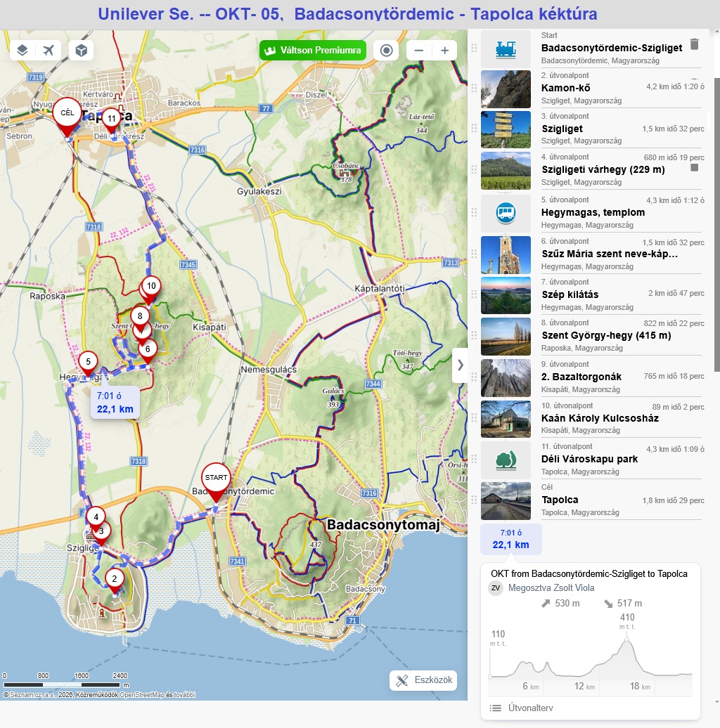The width and height of the screenshot is (720, 728).
Task: Click the Váltson Prémiumra button
Action: pyautogui.click(x=313, y=51)
